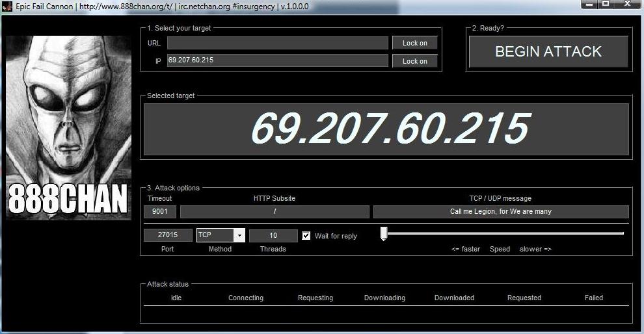Screen dimensions: 644x334
Task: Click the "Wait for reply" label text
Action: (336, 236)
